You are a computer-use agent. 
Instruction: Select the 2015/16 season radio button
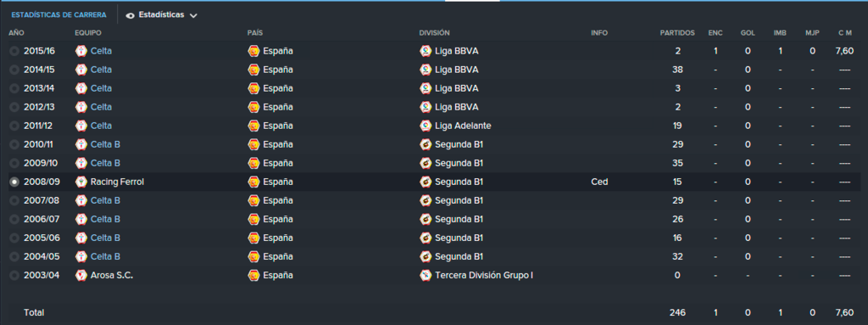point(14,51)
